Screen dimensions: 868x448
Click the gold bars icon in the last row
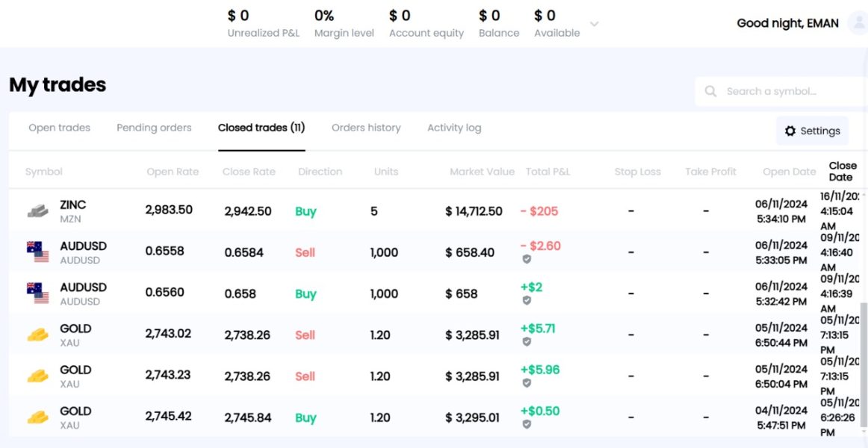coord(37,417)
